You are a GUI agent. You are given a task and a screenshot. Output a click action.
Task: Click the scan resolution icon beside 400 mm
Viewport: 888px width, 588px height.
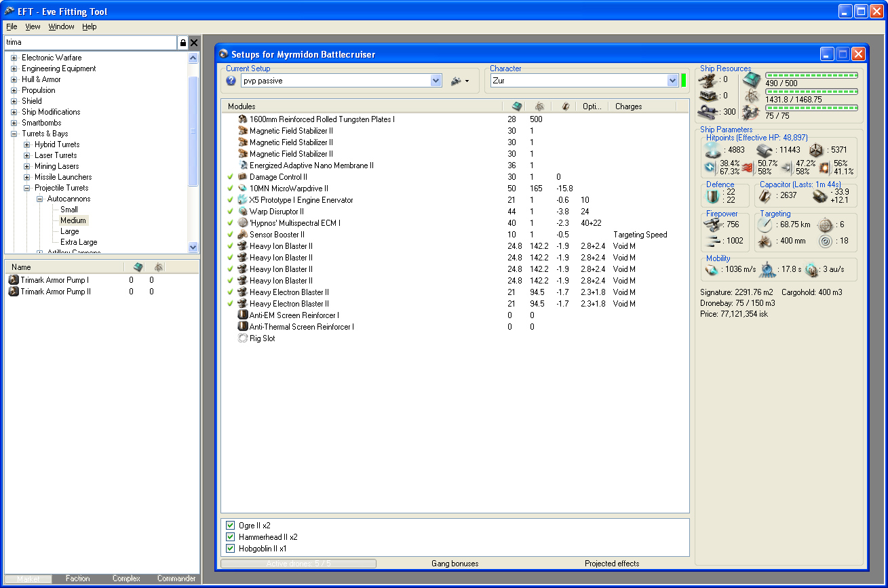(x=765, y=241)
